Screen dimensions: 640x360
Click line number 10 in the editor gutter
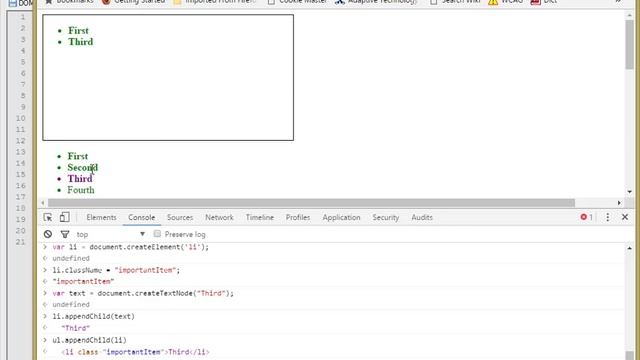[x=21, y=118]
